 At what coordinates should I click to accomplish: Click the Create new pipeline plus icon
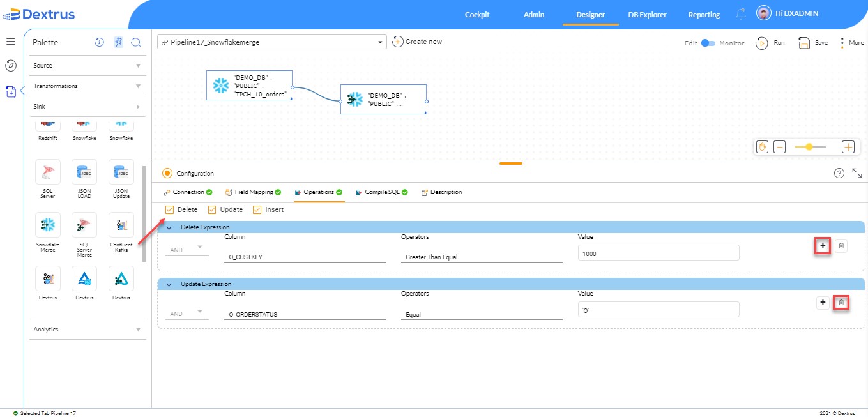pyautogui.click(x=397, y=42)
